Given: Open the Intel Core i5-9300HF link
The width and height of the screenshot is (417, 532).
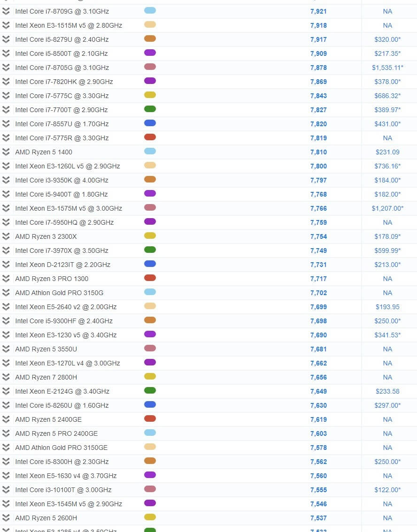Looking at the screenshot, I should (64, 321).
